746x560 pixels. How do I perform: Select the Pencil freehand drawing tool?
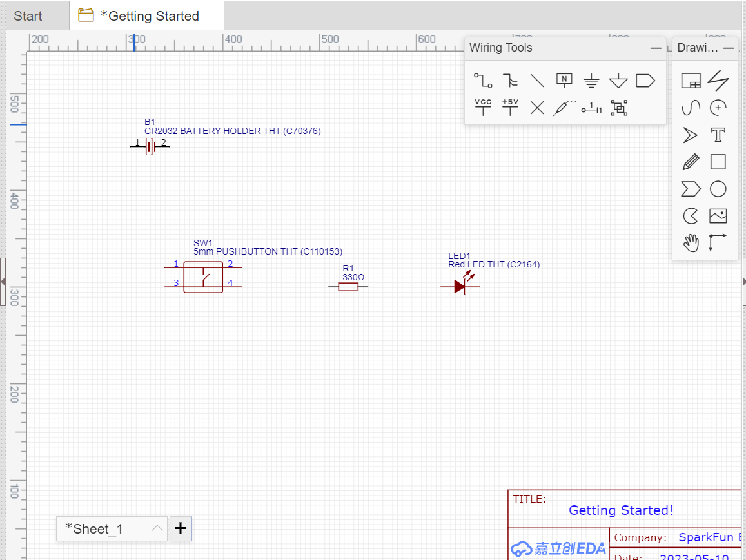[690, 162]
